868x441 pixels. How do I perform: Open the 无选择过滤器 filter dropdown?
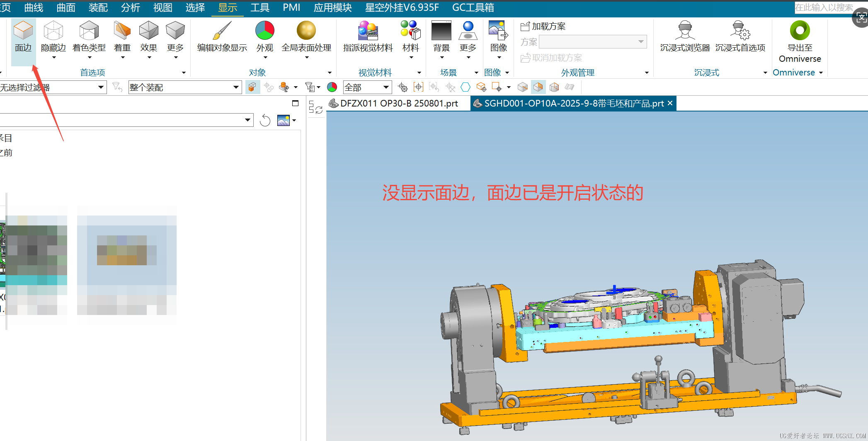pos(100,87)
